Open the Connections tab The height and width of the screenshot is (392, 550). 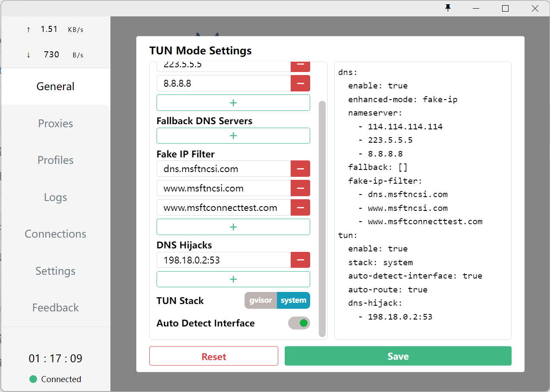[55, 234]
